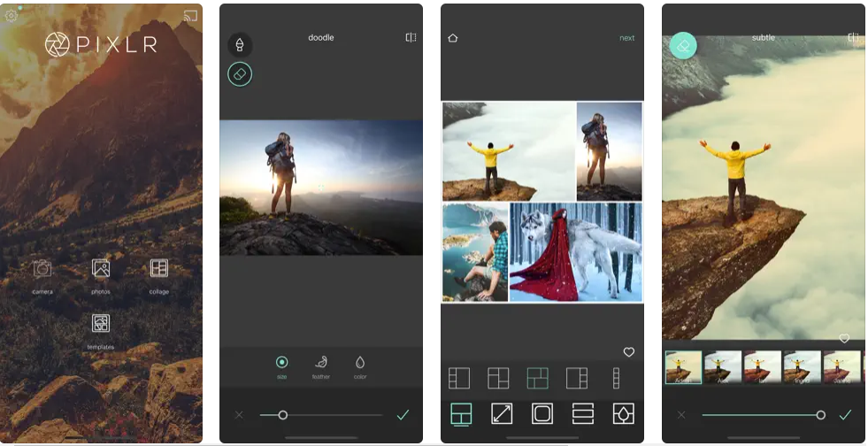Open the color option in doodle settings

(x=360, y=367)
